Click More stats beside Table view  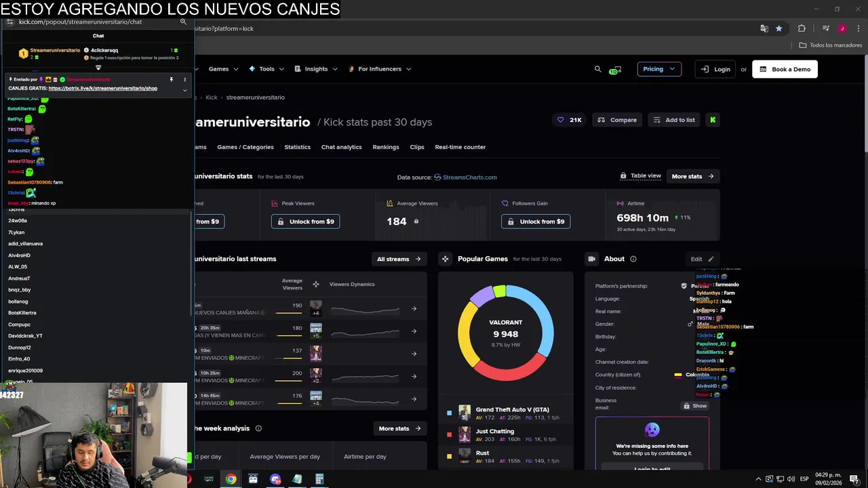692,176
